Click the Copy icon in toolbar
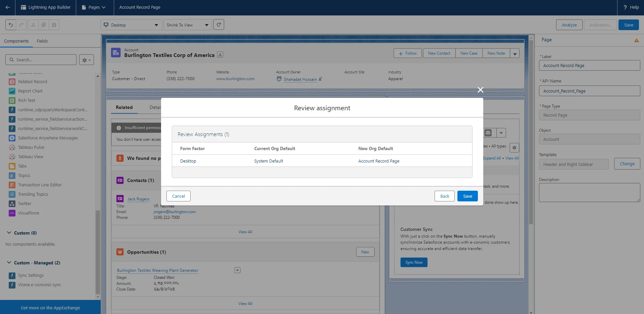This screenshot has height=314, width=644. (x=43, y=25)
